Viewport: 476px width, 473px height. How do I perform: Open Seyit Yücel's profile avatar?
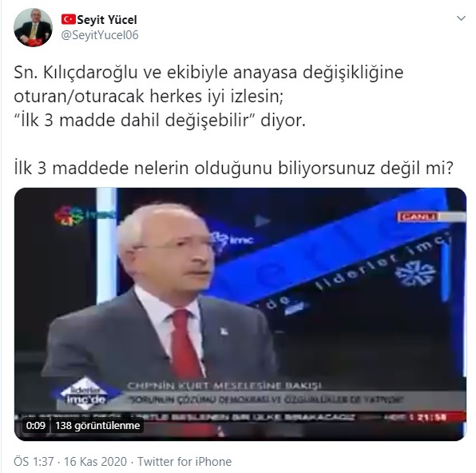pyautogui.click(x=33, y=28)
